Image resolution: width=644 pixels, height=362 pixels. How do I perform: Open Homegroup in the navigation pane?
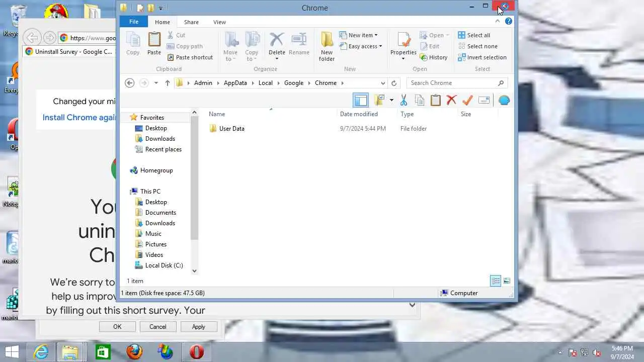click(156, 170)
